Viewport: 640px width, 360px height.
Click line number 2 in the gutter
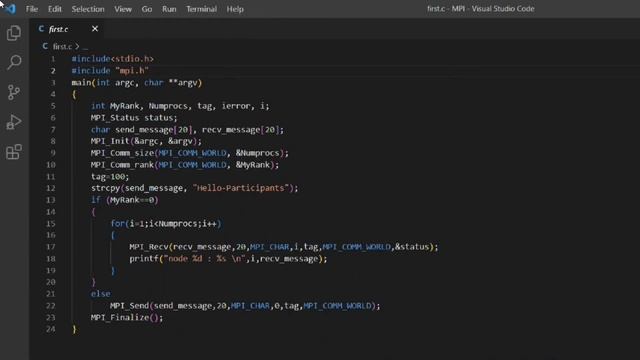click(x=53, y=71)
